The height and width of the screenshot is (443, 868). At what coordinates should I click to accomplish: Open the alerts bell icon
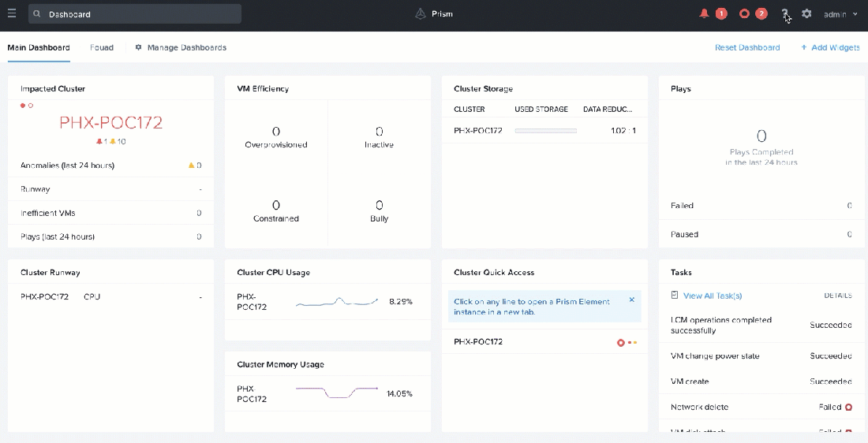click(x=704, y=13)
